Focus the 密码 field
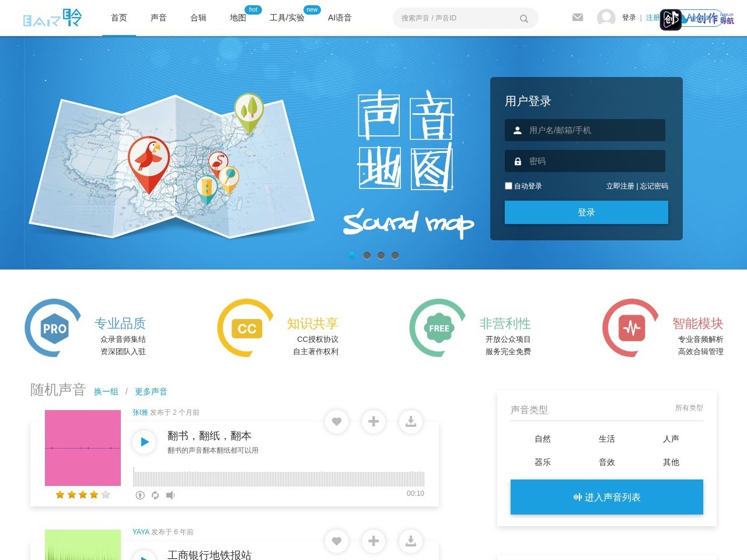747x560 pixels. point(585,161)
